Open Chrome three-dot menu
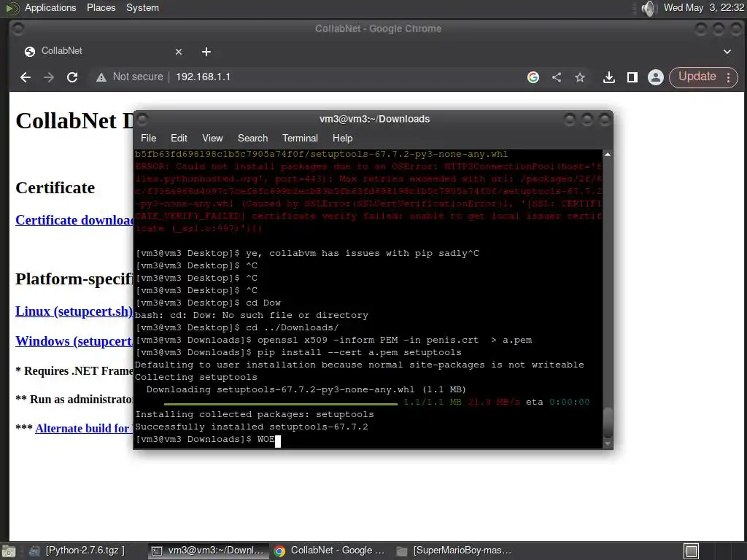Viewport: 747px width, 560px height. pos(729,77)
